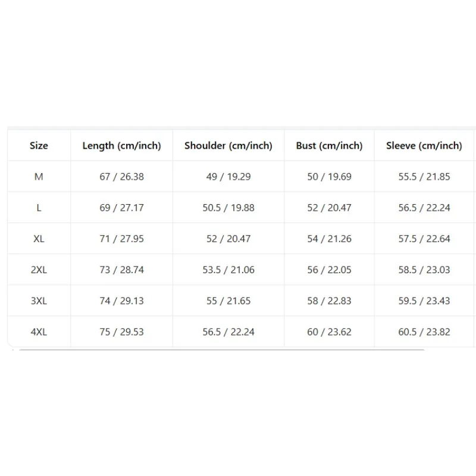Click the Size column header
476x476 pixels.
point(39,146)
